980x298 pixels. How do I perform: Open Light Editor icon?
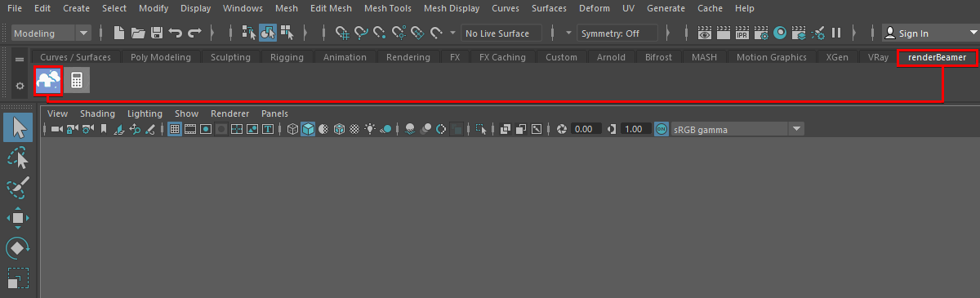point(817,33)
